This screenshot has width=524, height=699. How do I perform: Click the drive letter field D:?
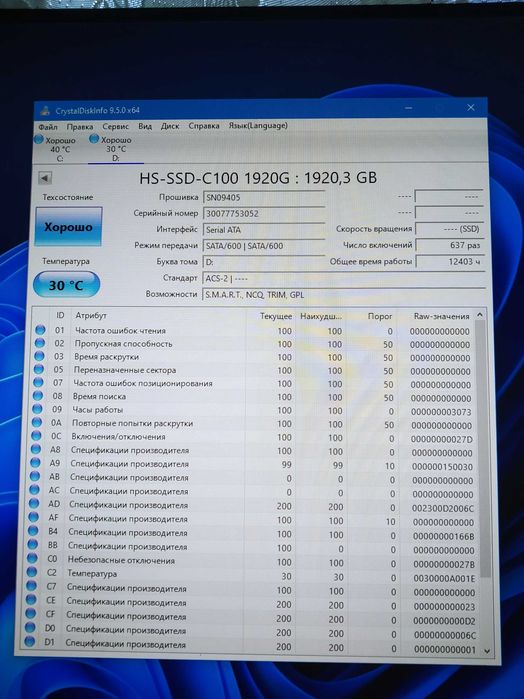pyautogui.click(x=264, y=262)
